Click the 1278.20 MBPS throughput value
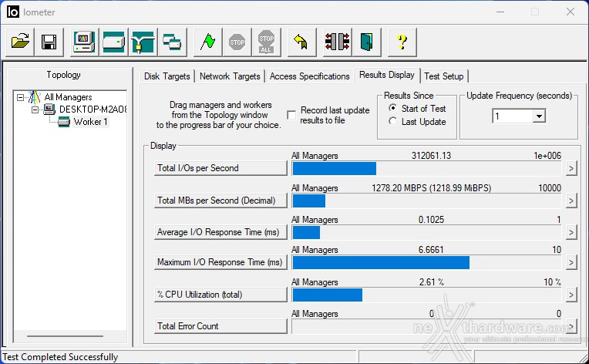The image size is (589, 364). 431,188
